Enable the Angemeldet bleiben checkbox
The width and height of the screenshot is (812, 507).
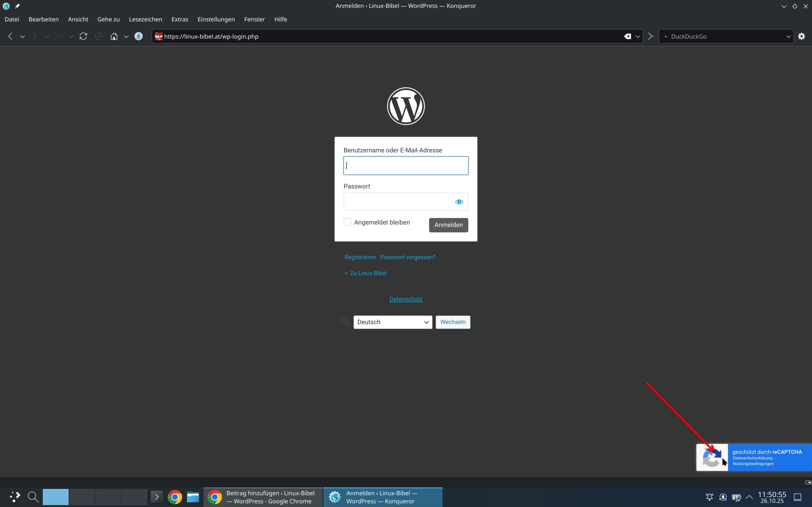click(x=347, y=222)
